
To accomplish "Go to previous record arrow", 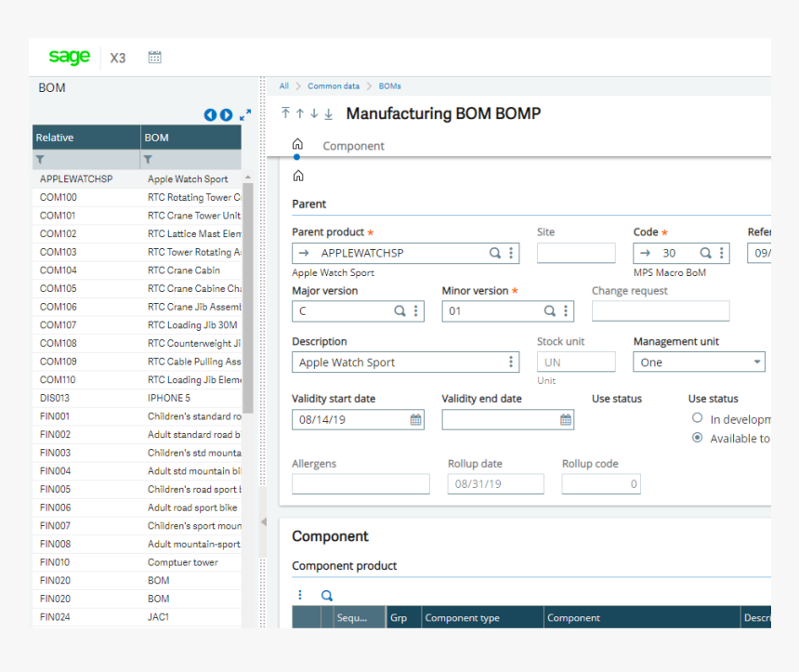I will tap(300, 113).
